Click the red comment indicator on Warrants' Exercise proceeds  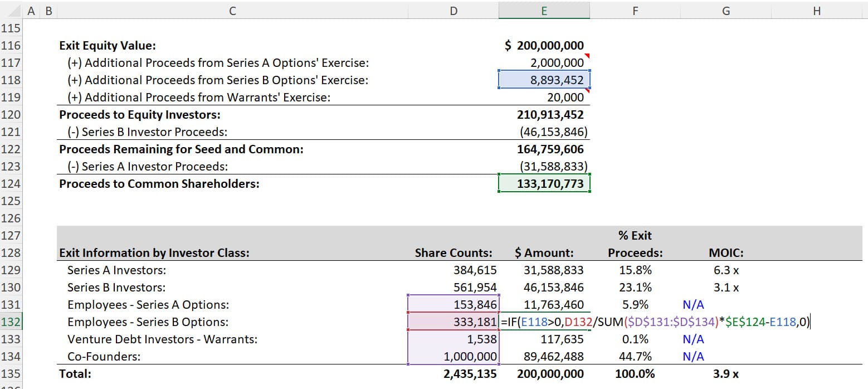(587, 91)
